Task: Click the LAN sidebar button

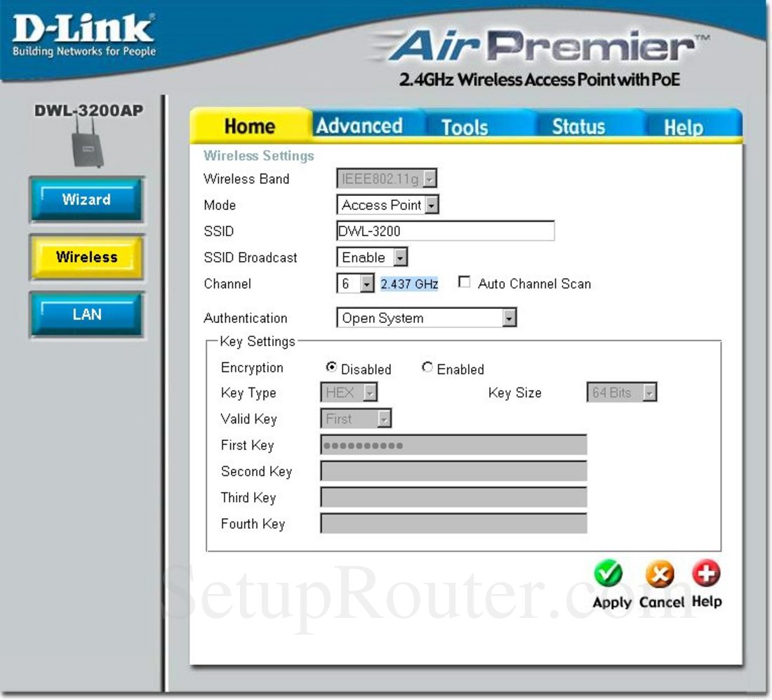Action: pyautogui.click(x=86, y=315)
